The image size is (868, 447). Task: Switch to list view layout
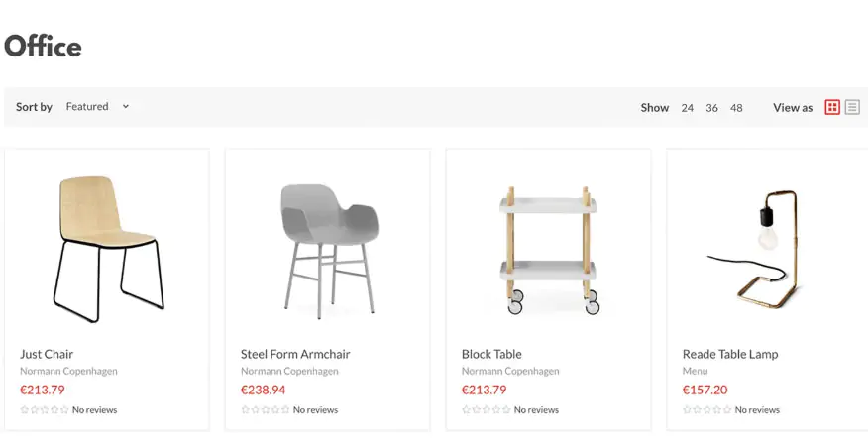[852, 107]
